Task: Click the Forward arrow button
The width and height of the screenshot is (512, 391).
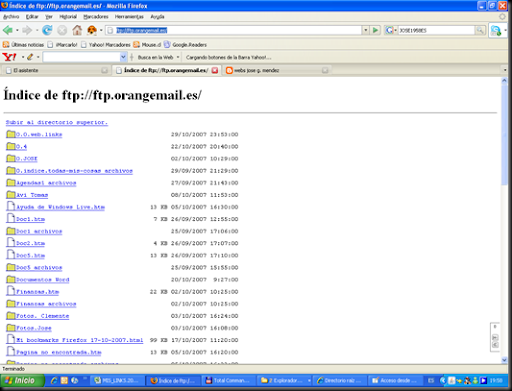Action: tap(27, 30)
